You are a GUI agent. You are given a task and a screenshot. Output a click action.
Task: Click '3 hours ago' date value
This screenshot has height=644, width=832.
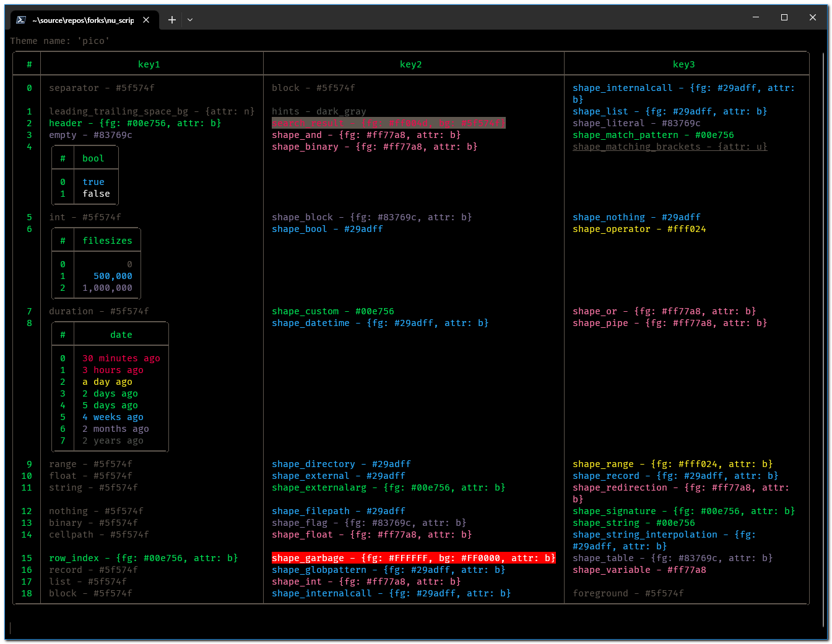tap(113, 370)
